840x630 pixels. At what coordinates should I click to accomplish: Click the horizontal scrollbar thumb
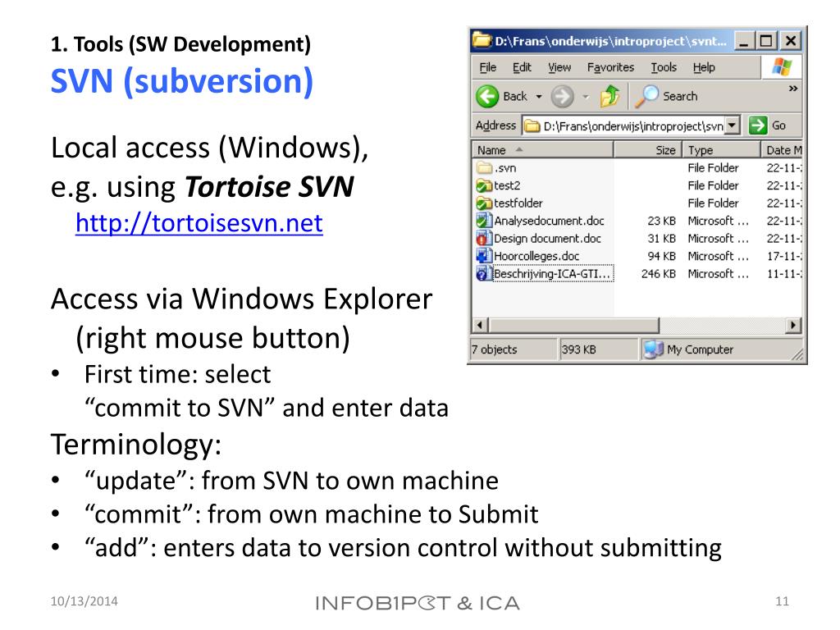573,325
